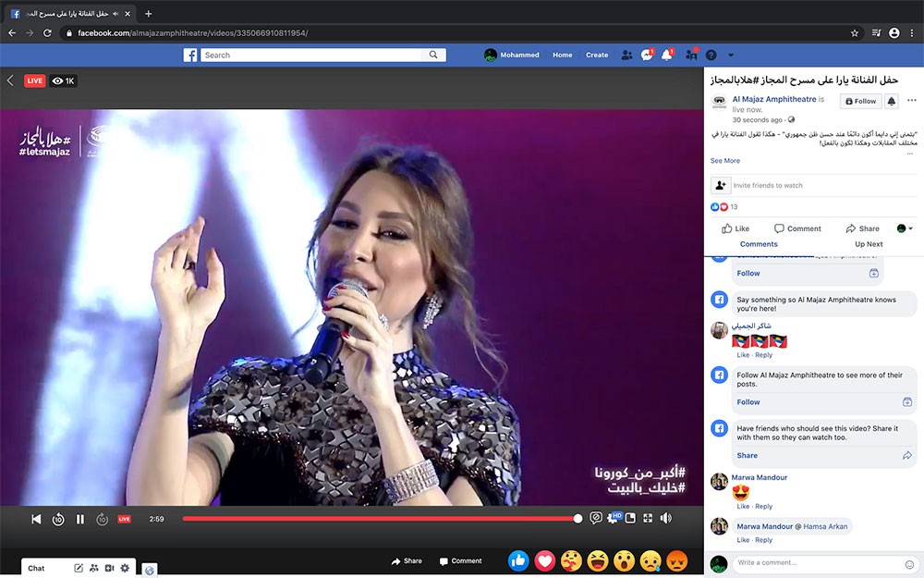The image size is (924, 578).
Task: Go back with the video's left chevron
Action: click(10, 80)
